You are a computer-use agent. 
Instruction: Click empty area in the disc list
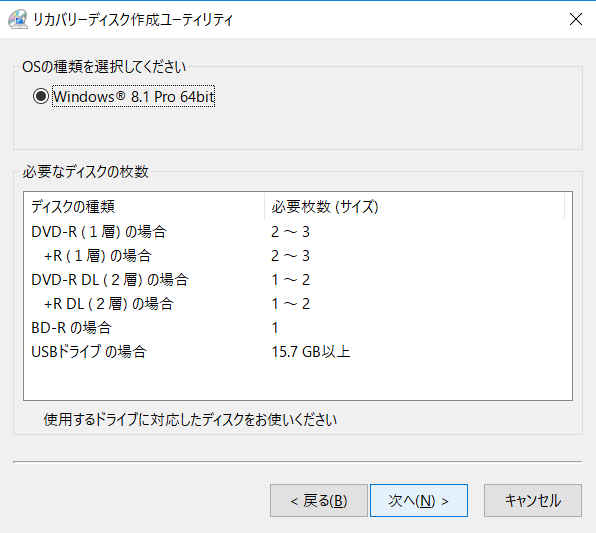298,381
